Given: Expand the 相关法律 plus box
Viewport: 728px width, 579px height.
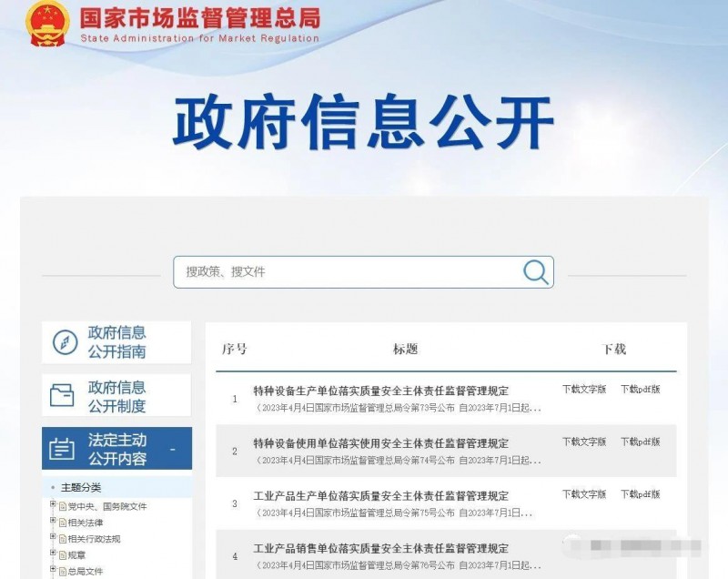Looking at the screenshot, I should tap(53, 522).
